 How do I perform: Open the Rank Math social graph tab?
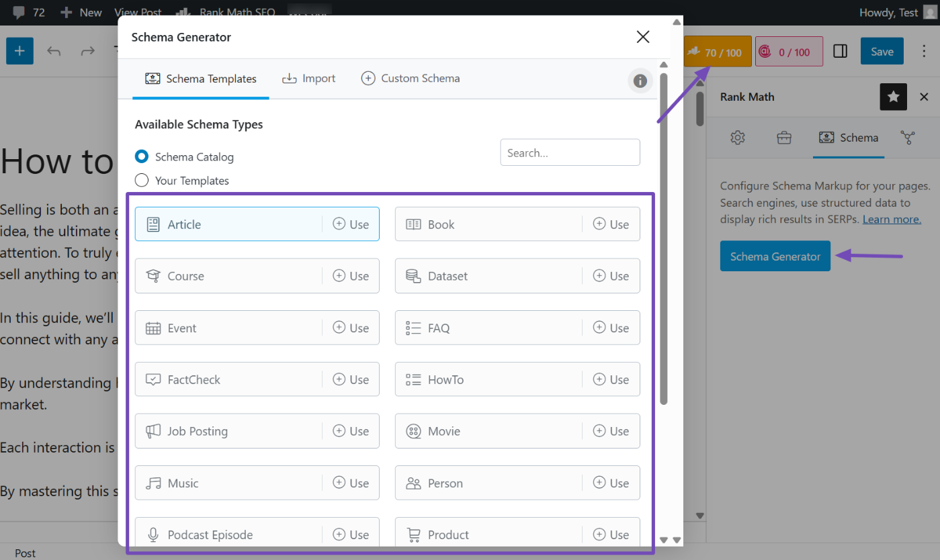pos(908,138)
